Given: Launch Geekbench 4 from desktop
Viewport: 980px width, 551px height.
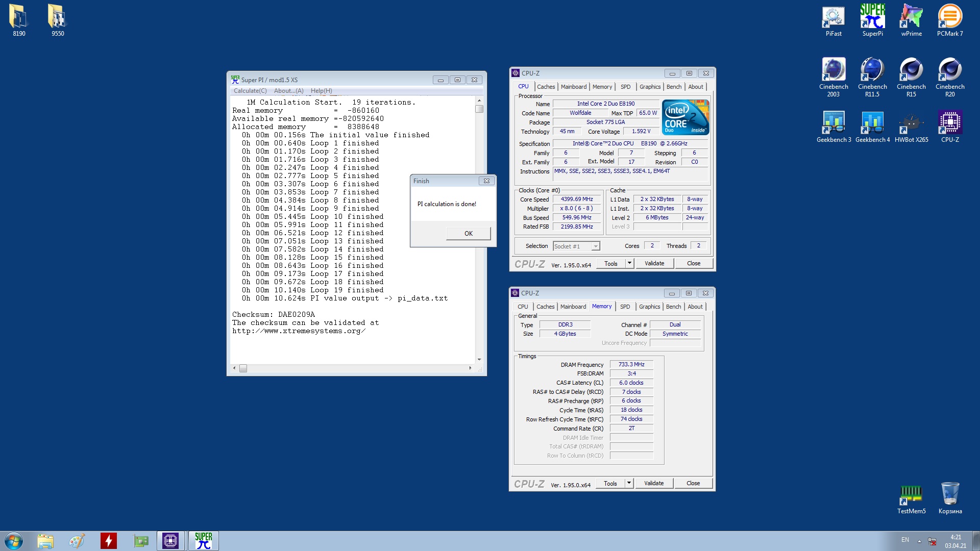Looking at the screenshot, I should (x=872, y=127).
